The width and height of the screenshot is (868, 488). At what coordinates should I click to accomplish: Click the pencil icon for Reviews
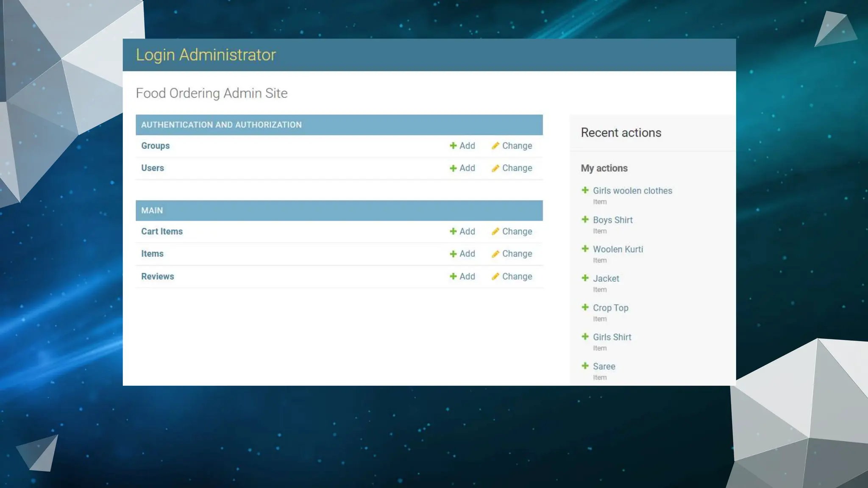(x=495, y=276)
